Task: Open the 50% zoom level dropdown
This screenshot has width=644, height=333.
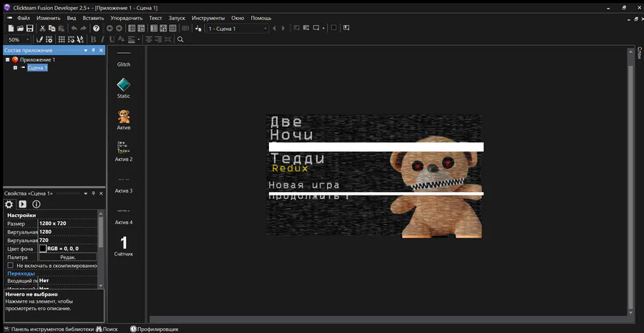Action: (28, 40)
